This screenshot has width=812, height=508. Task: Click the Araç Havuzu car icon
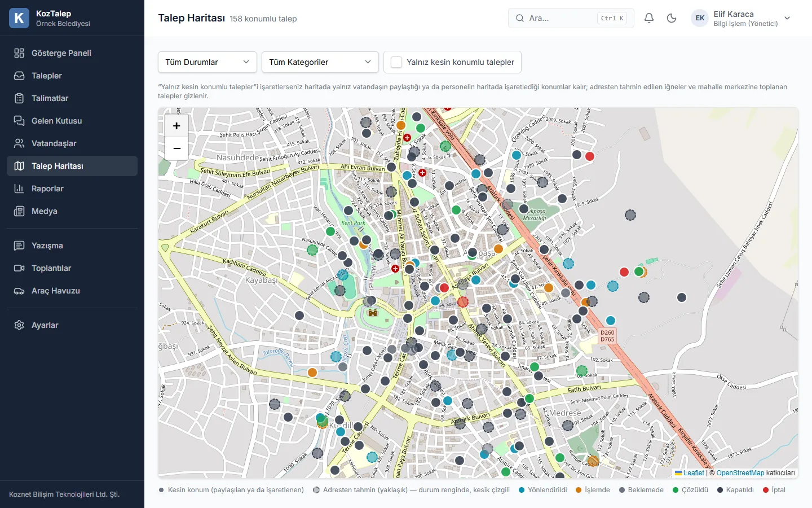[19, 291]
